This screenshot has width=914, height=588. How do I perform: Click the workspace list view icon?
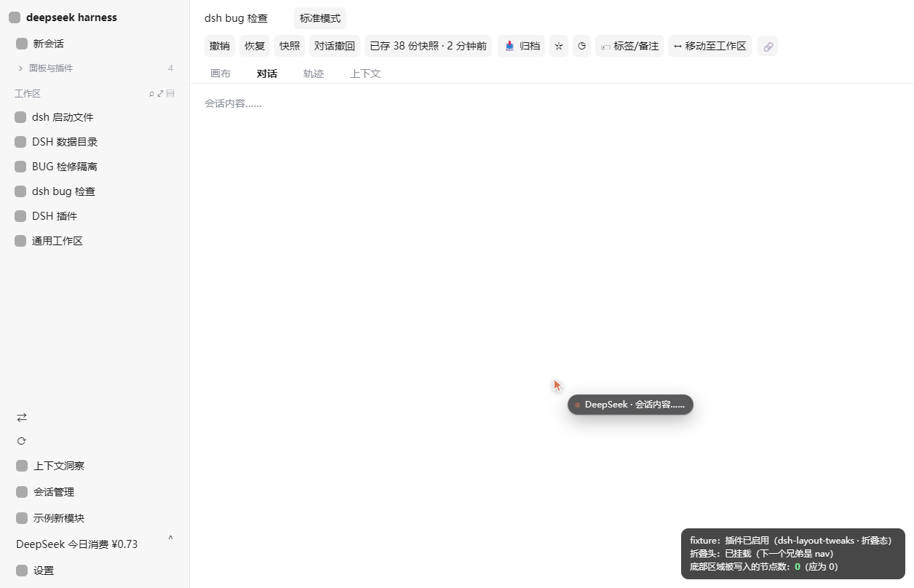pyautogui.click(x=170, y=94)
